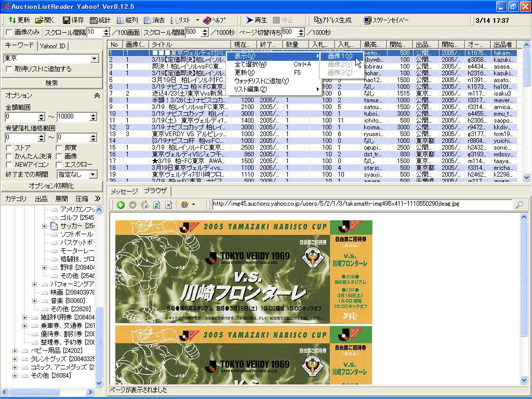Click the magnifier icon beside the URL field
This screenshot has height=399, width=532.
coord(519,205)
